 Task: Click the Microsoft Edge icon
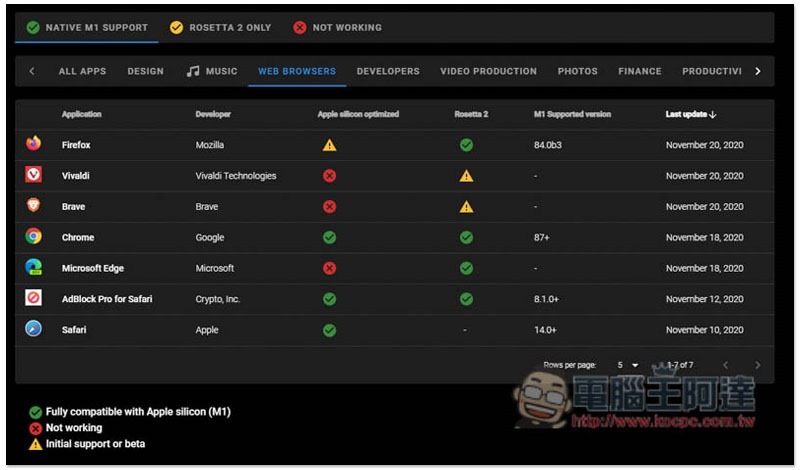pos(34,267)
